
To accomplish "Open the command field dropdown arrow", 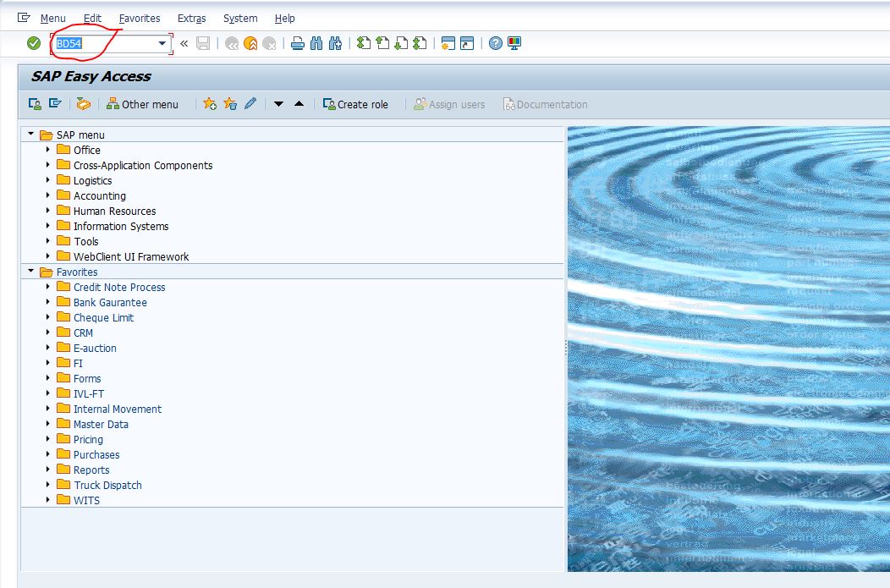I will tap(162, 43).
